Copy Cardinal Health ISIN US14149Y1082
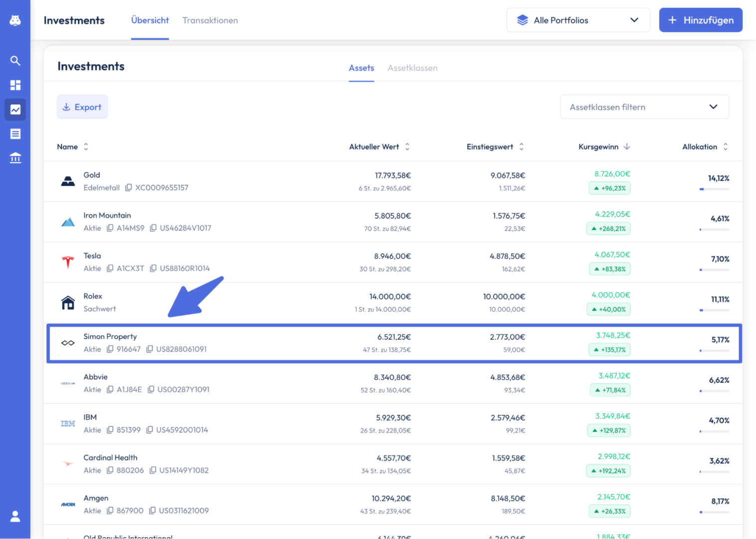Image resolution: width=756 pixels, height=539 pixels. [153, 471]
